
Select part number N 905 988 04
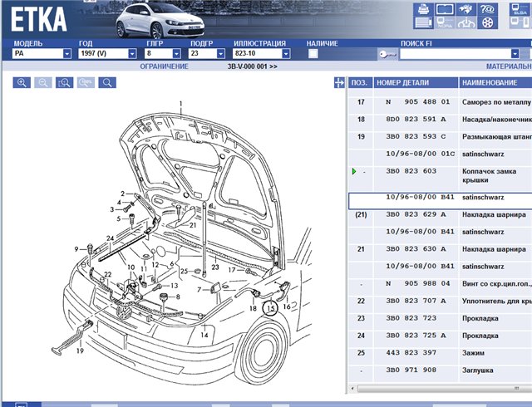click(x=417, y=283)
